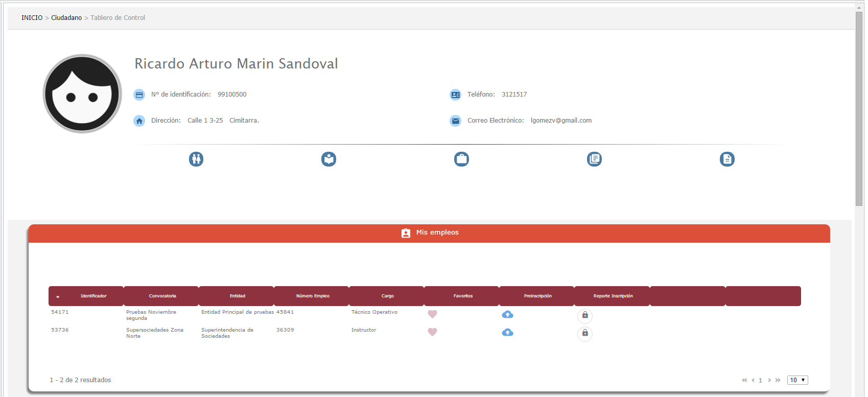The image size is (868, 397).
Task: Click the user profile avatar picture
Action: coord(82,94)
